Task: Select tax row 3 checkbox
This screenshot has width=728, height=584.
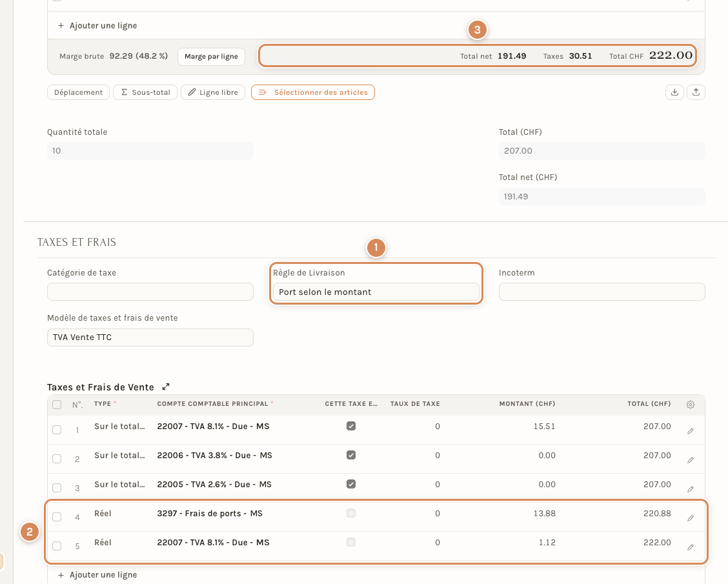Action: click(57, 488)
